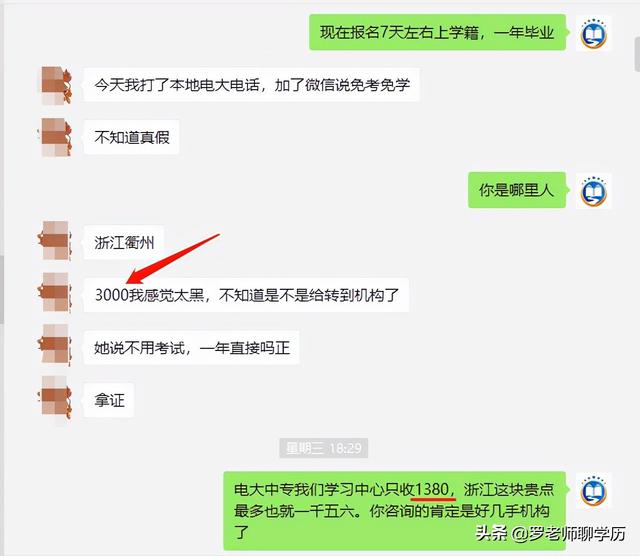
Task: Click blurred avatar beside '不知道真假' message
Action: [x=56, y=138]
